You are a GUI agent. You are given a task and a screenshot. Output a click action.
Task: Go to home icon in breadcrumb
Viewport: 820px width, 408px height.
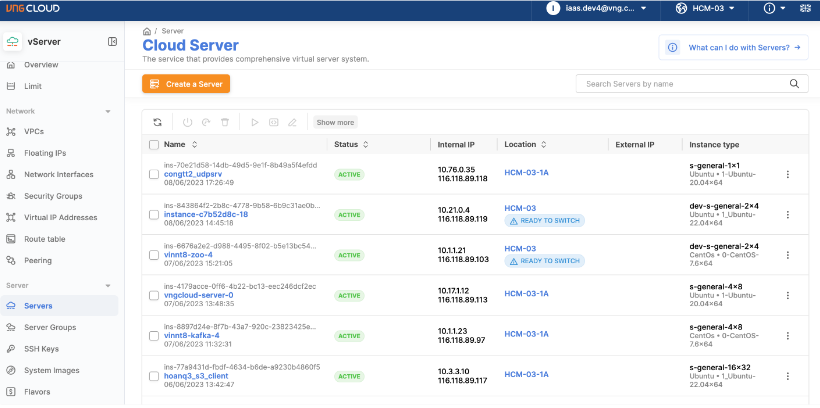pos(147,31)
